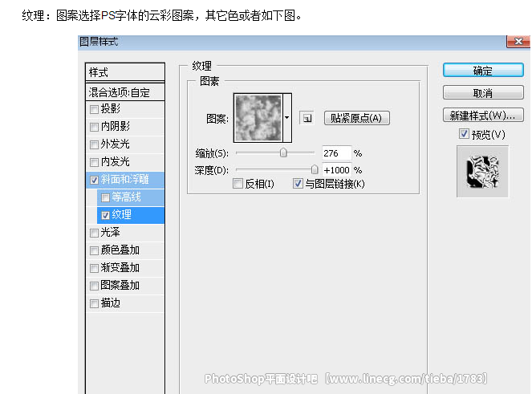Click the scale value field showing 276
Image resolution: width=532 pixels, height=394 pixels.
pyautogui.click(x=335, y=153)
